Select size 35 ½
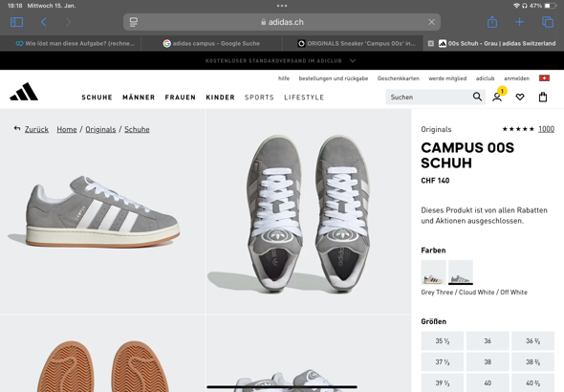 point(442,340)
